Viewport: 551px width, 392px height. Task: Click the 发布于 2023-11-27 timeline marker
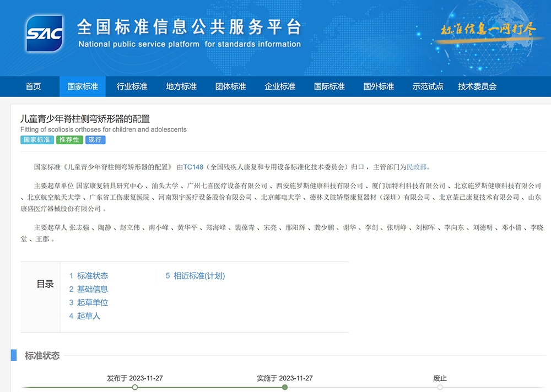135,387
